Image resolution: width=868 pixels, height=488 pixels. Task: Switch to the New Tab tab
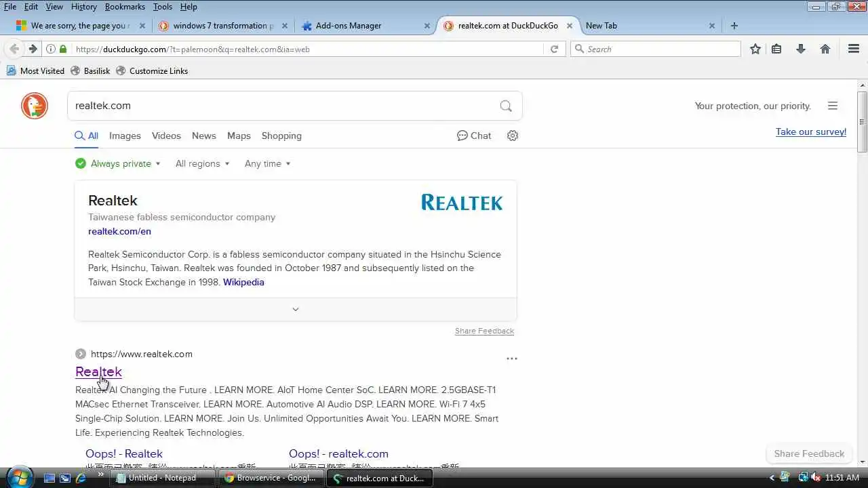tap(650, 26)
